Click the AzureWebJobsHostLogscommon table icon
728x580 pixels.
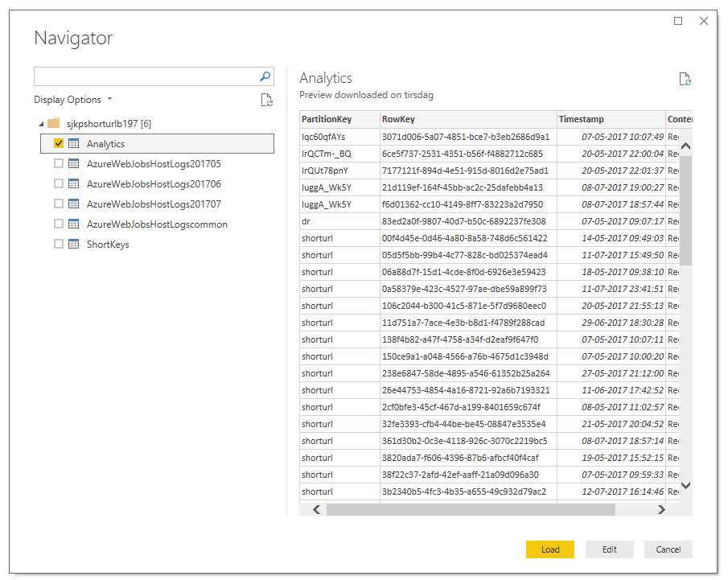coord(73,224)
